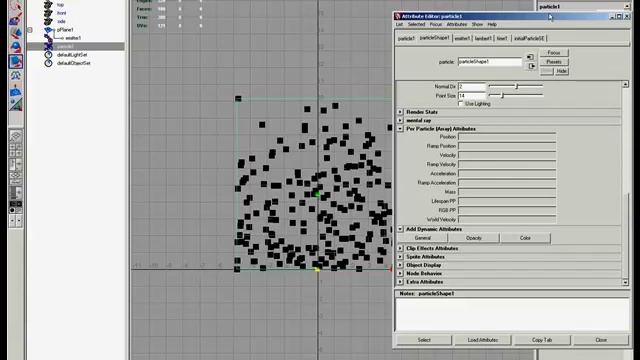Expand the Extra Attributes section
Viewport: 640px width, 360px height.
(400, 282)
